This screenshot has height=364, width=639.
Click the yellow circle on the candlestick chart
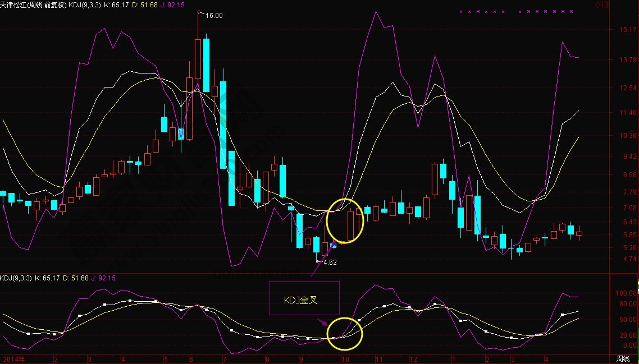[345, 221]
